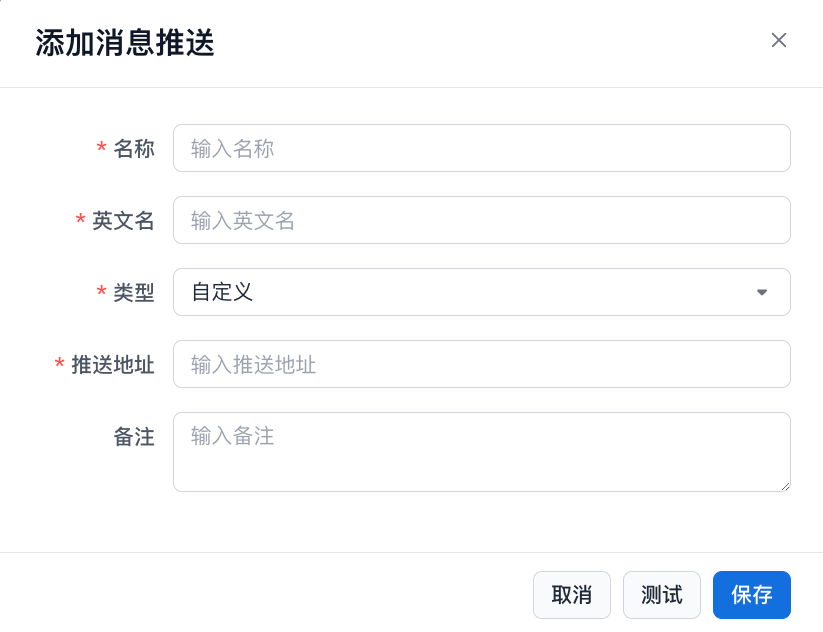Click the 备注 textarea resize handle

(x=784, y=485)
